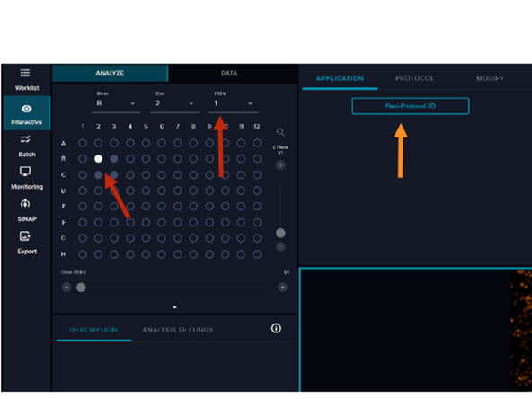Click the magnifier icon beside the plate
Screen dimensions: 532x399
click(x=280, y=132)
